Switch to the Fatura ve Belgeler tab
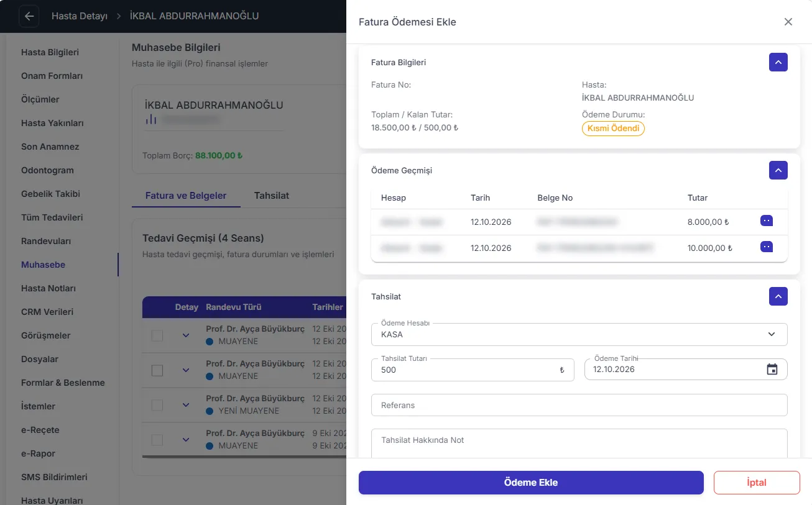Viewport: 812px width, 505px height. [x=186, y=196]
